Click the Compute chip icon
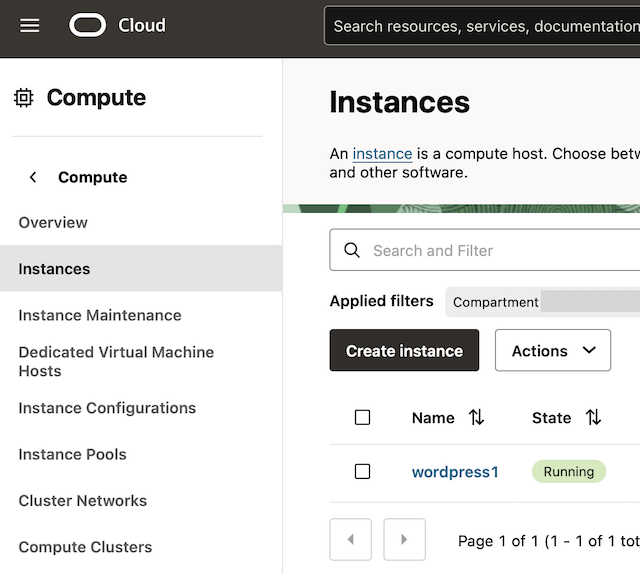 pyautogui.click(x=24, y=98)
